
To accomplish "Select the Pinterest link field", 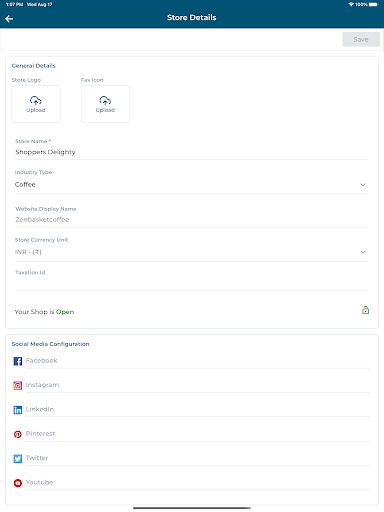I will (198, 434).
